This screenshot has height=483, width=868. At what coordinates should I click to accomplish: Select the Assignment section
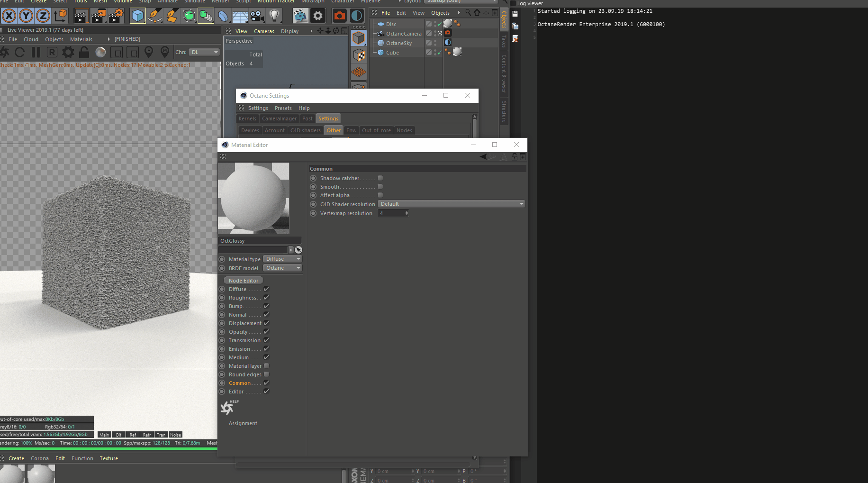point(243,423)
